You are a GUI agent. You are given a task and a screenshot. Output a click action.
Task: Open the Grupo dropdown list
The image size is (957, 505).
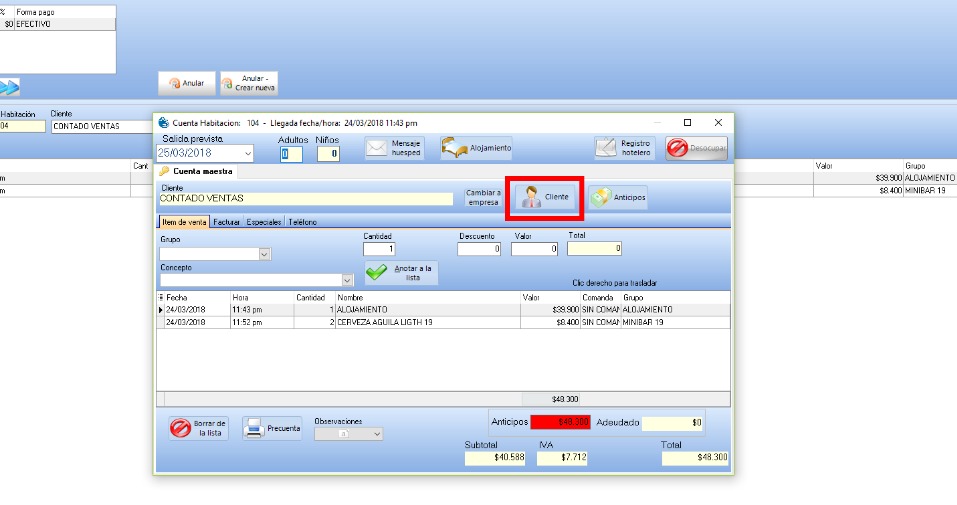(x=265, y=254)
